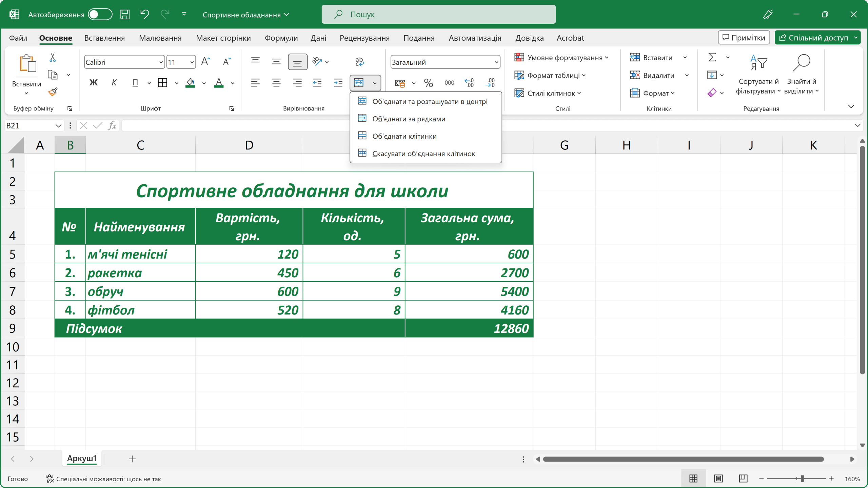This screenshot has height=488, width=868.
Task: Click the Wrap Text icon
Action: [x=359, y=61]
